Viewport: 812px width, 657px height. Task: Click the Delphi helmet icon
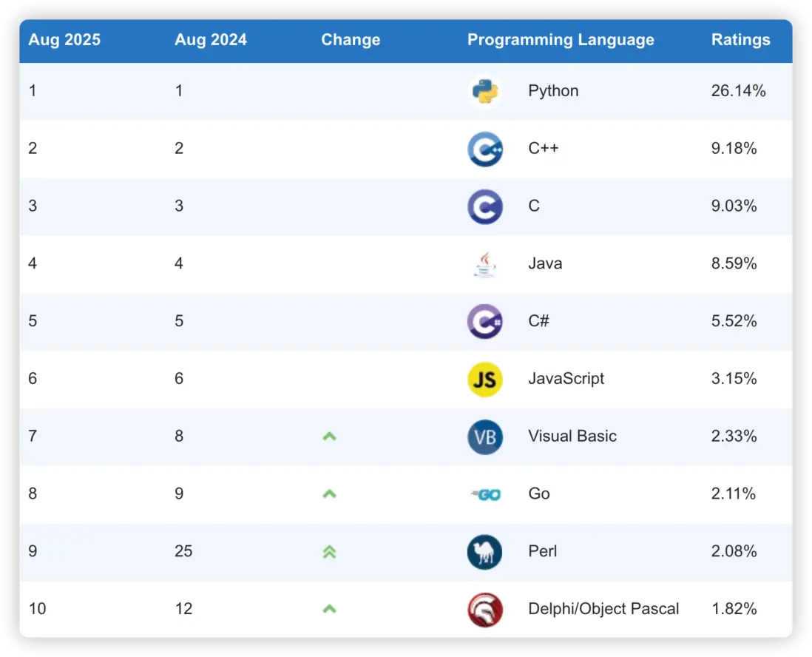(x=485, y=610)
